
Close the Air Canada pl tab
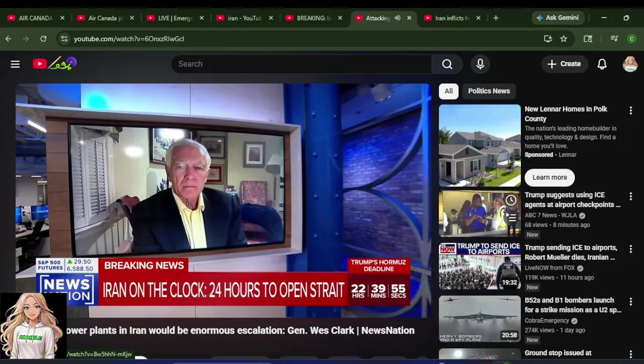(132, 18)
